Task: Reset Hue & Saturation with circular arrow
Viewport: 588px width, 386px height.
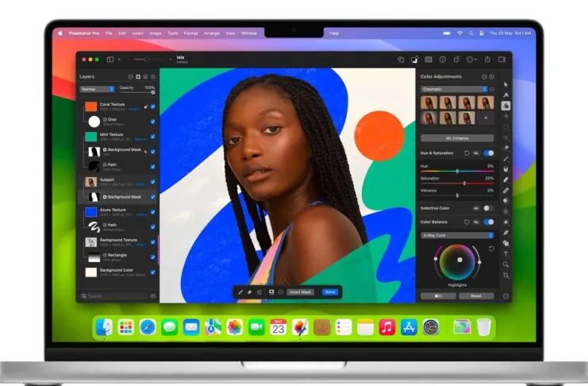Action: 467,153
